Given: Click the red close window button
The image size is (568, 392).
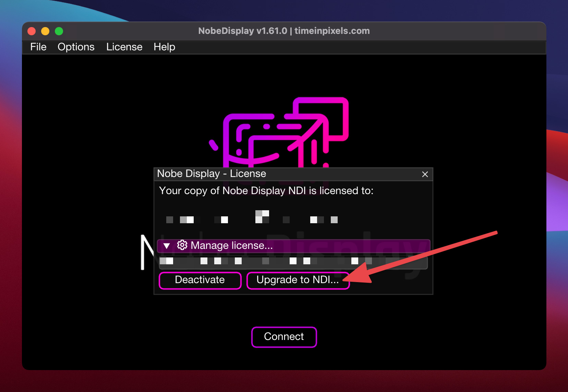Looking at the screenshot, I should [32, 31].
